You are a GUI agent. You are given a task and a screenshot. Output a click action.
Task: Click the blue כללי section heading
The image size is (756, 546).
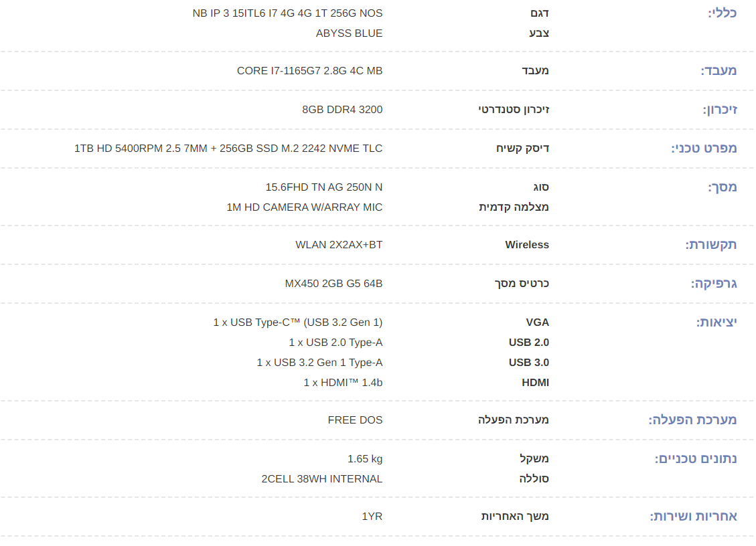coord(722,13)
